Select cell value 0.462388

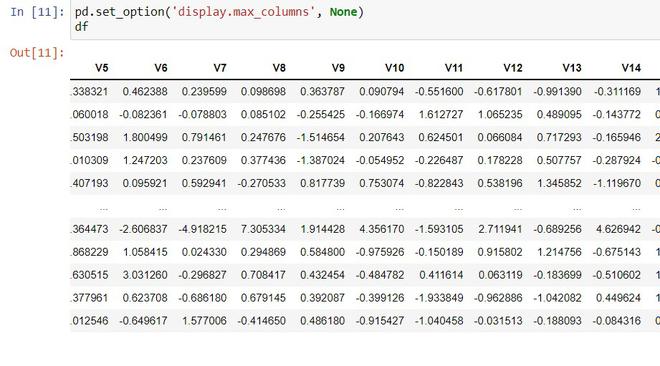tap(145, 91)
